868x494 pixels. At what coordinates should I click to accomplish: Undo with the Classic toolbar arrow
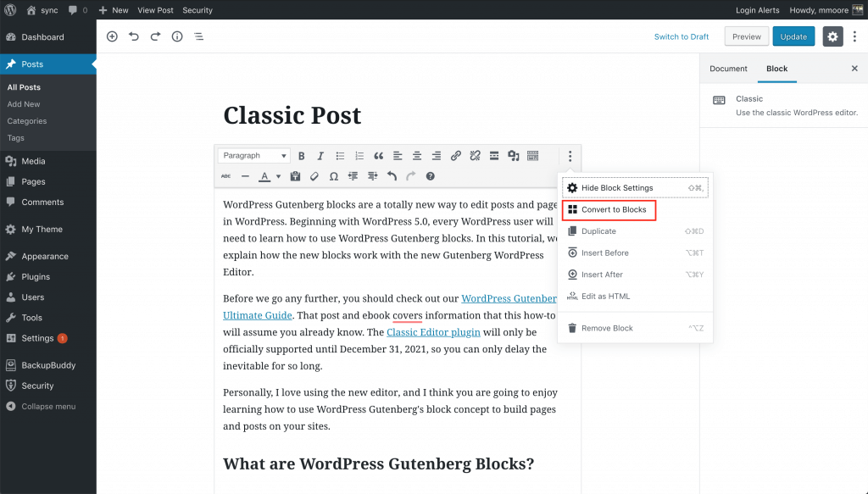pyautogui.click(x=392, y=176)
